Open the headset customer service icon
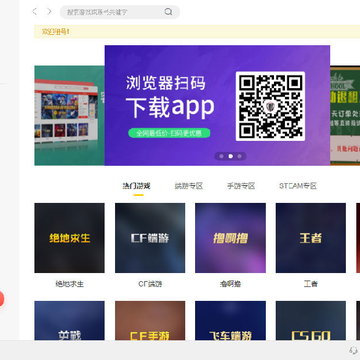 pyautogui.click(x=353, y=350)
